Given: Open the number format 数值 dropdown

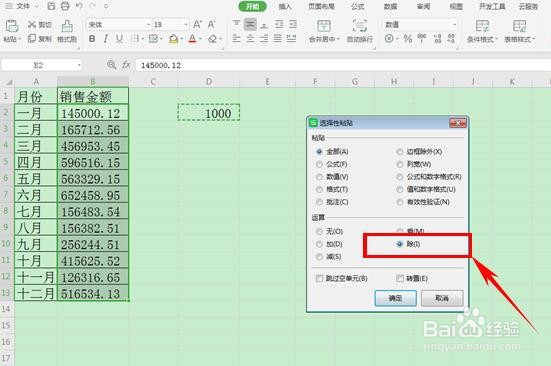Looking at the screenshot, I should [454, 25].
